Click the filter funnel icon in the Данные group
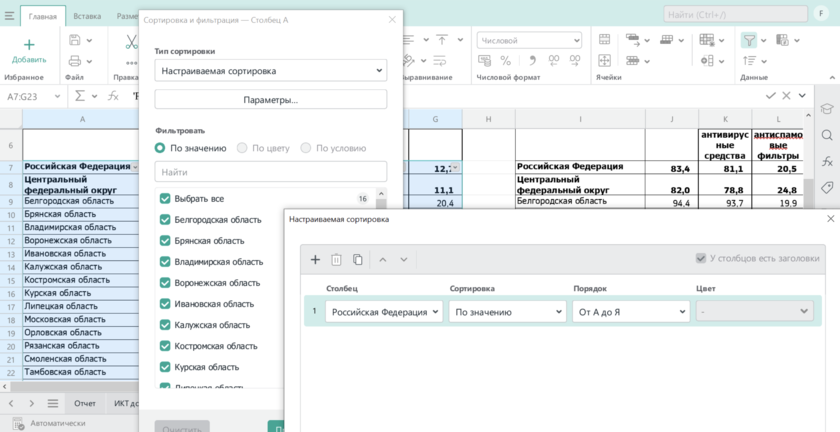 749,40
